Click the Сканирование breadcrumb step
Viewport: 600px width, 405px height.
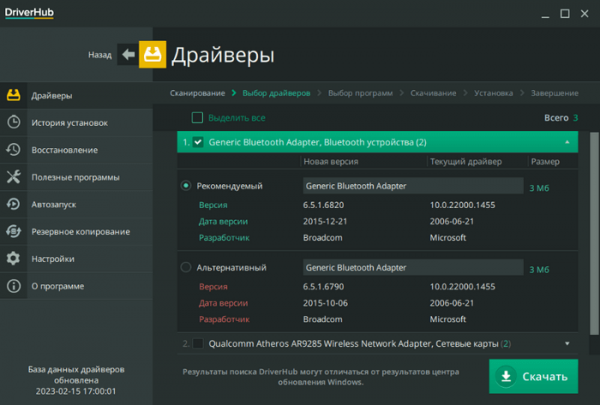[197, 93]
